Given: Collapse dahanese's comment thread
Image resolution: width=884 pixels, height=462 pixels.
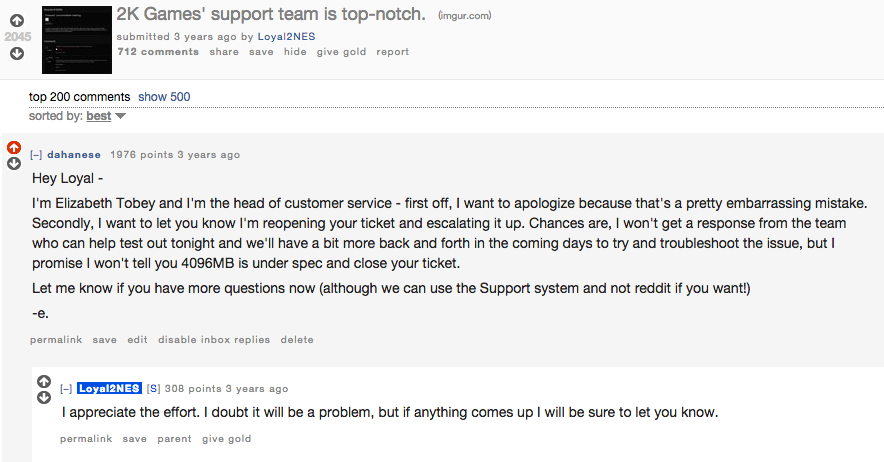Looking at the screenshot, I should coord(36,155).
